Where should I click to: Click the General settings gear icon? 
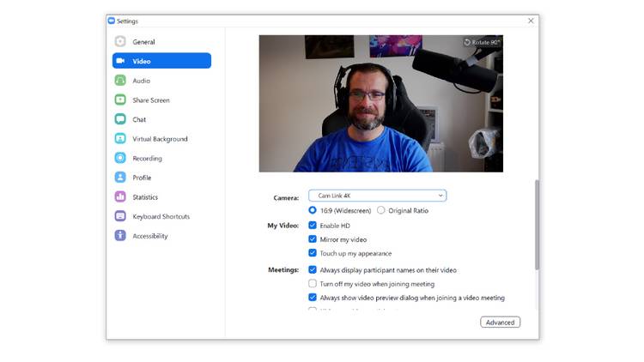[120, 41]
